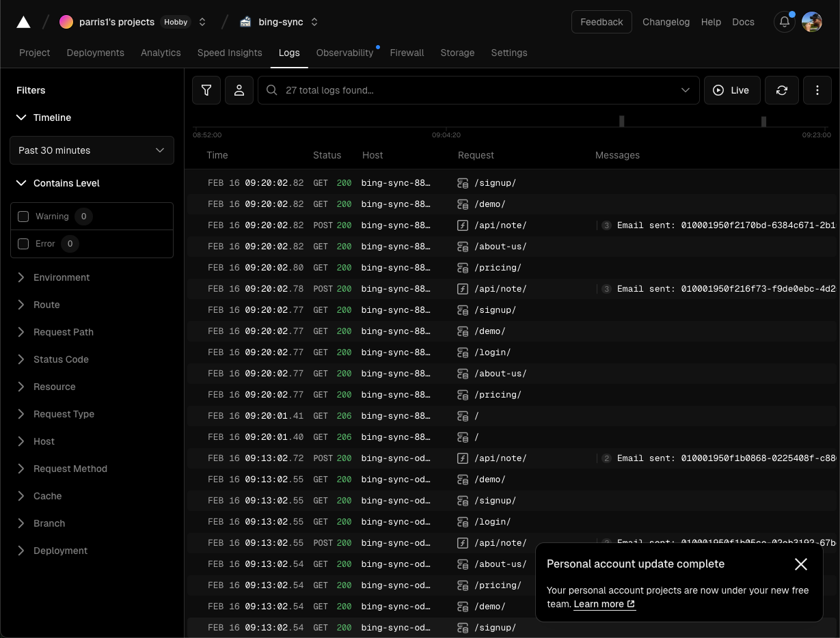Open the Storage tab

[x=457, y=53]
